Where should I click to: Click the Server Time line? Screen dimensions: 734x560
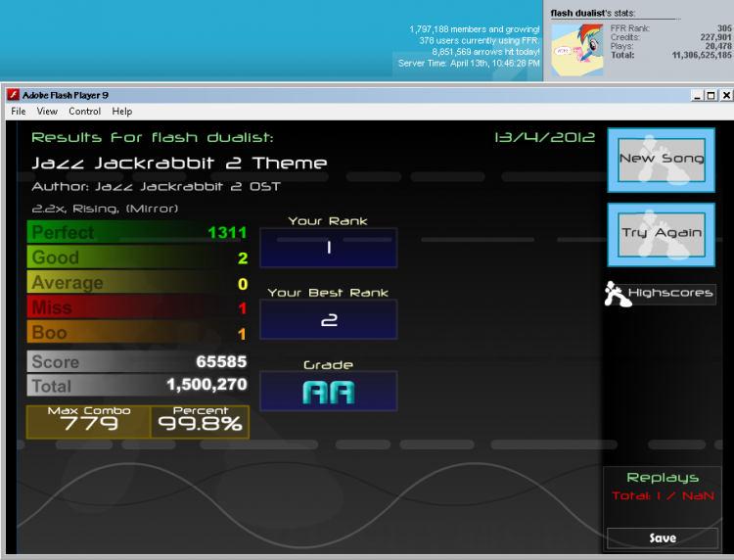(469, 64)
